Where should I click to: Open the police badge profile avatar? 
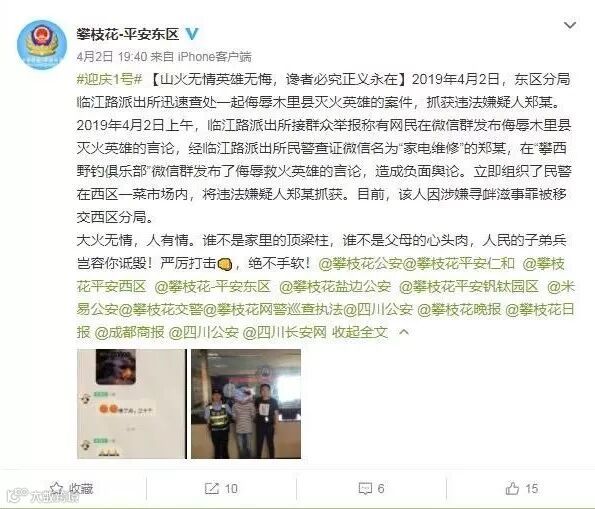pos(42,44)
